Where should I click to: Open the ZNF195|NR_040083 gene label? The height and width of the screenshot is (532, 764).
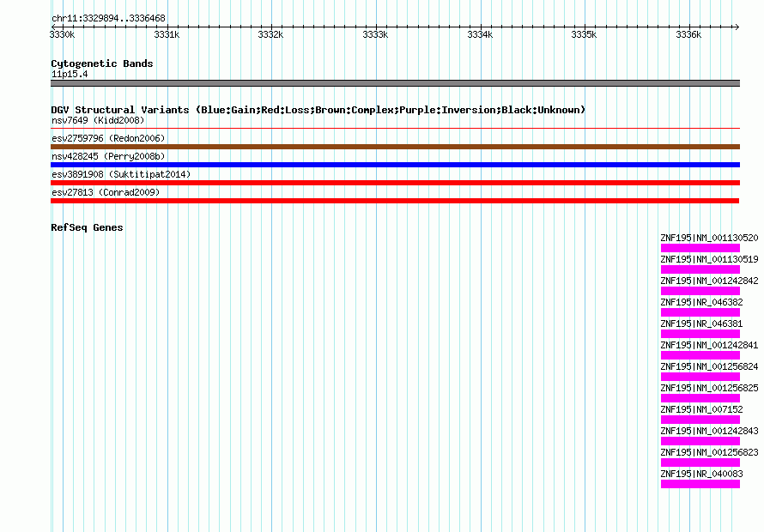pos(701,474)
